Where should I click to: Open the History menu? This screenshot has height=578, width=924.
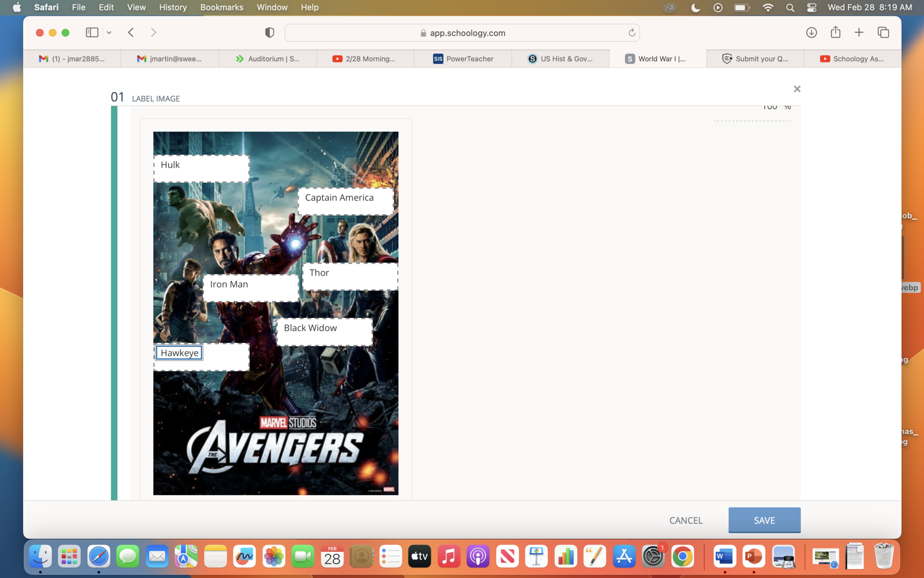(172, 7)
